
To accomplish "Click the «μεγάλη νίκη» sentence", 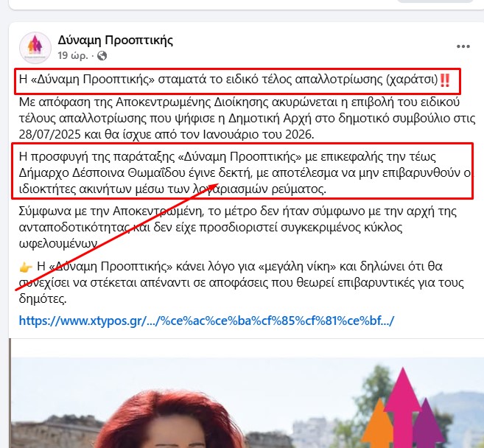I will tap(242, 282).
